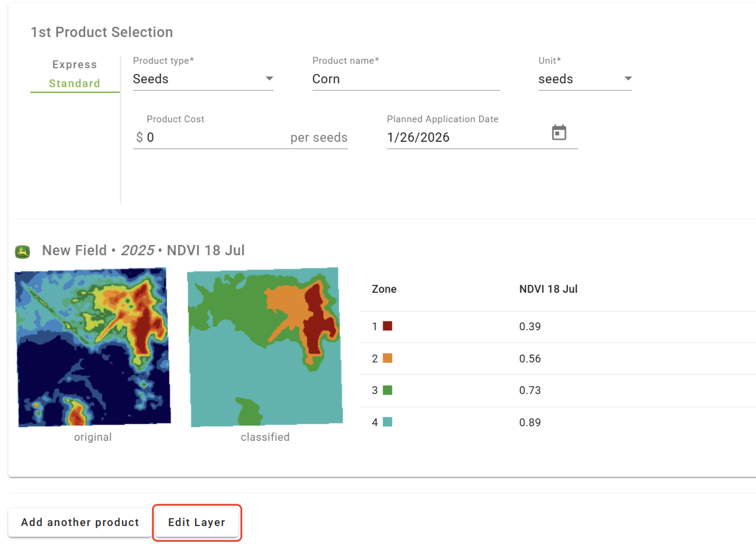Select zone 3 green color swatch

tap(388, 390)
